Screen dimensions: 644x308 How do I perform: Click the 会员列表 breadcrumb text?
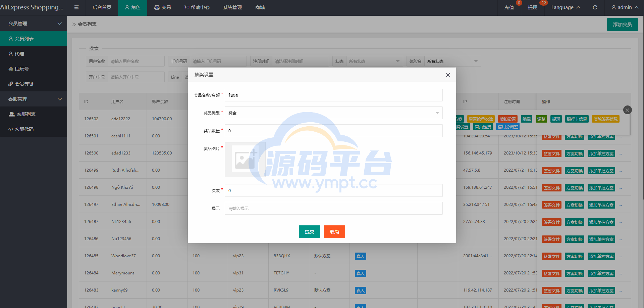coord(87,24)
